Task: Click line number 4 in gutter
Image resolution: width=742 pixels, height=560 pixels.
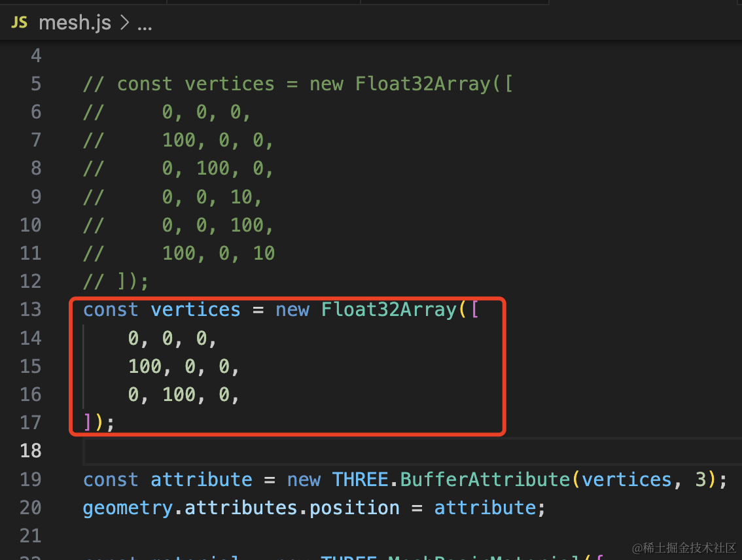Action: pos(36,56)
